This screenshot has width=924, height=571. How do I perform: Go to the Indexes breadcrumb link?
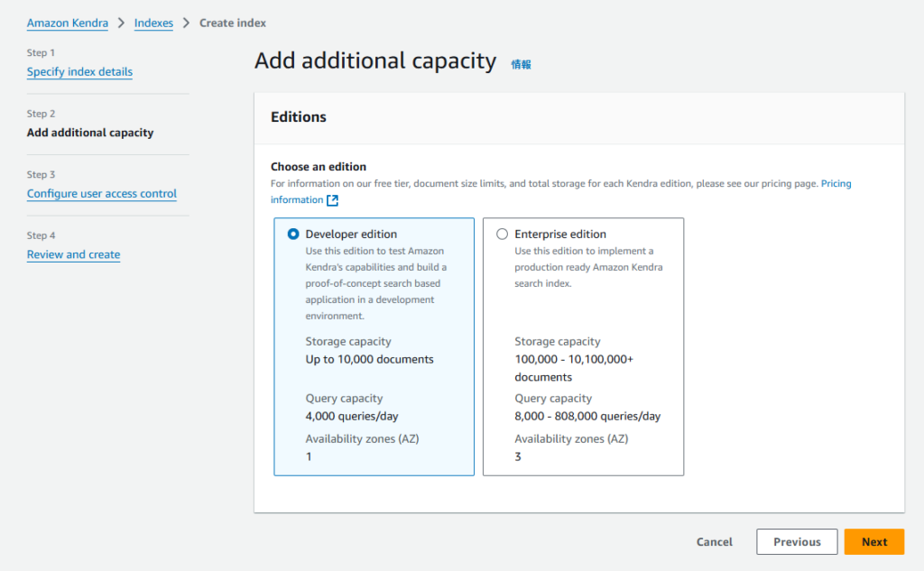[x=153, y=23]
